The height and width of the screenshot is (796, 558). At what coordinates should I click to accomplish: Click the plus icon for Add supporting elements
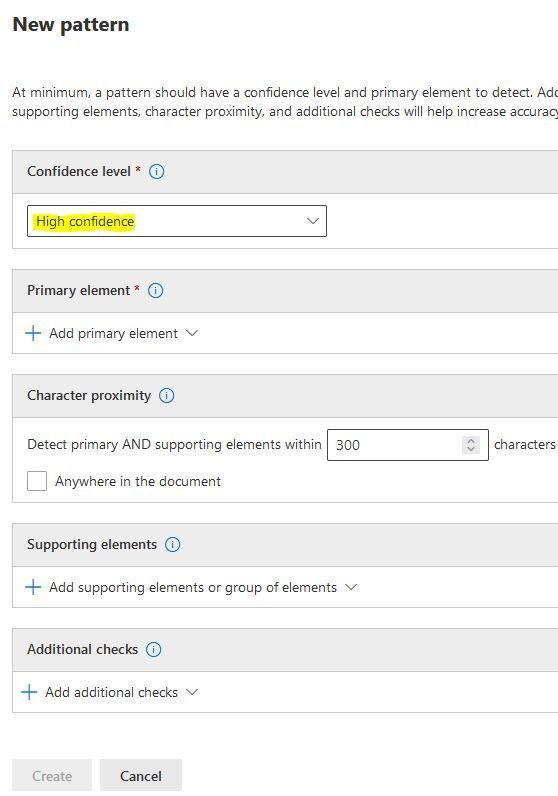coord(33,587)
